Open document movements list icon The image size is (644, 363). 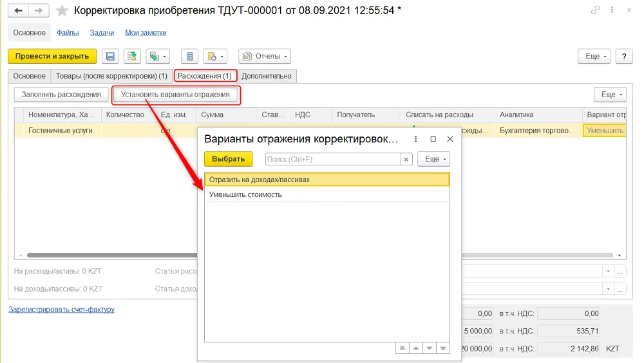click(190, 56)
